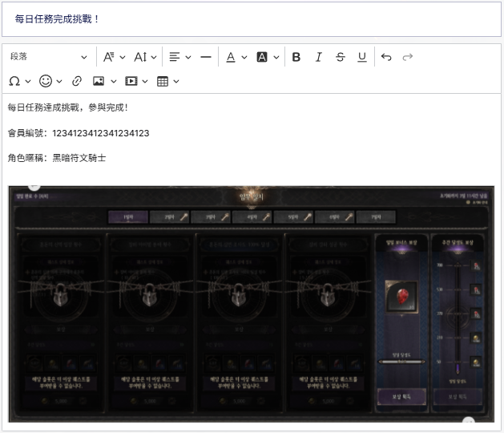Toggle bold formatting

click(x=296, y=57)
